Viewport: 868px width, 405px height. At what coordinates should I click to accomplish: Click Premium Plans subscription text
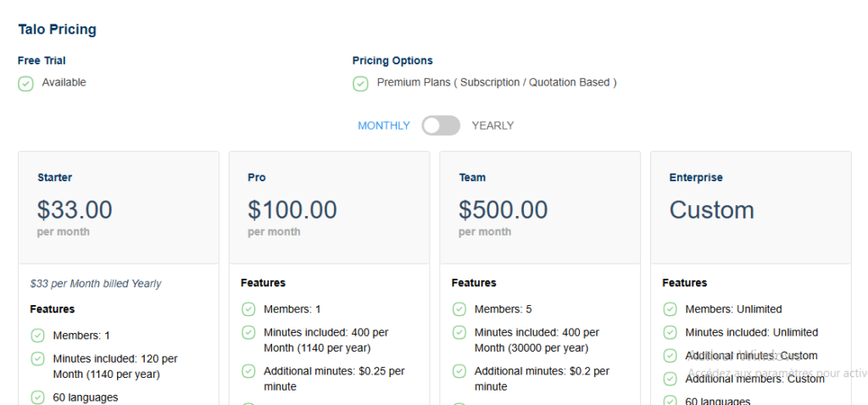pyautogui.click(x=497, y=83)
